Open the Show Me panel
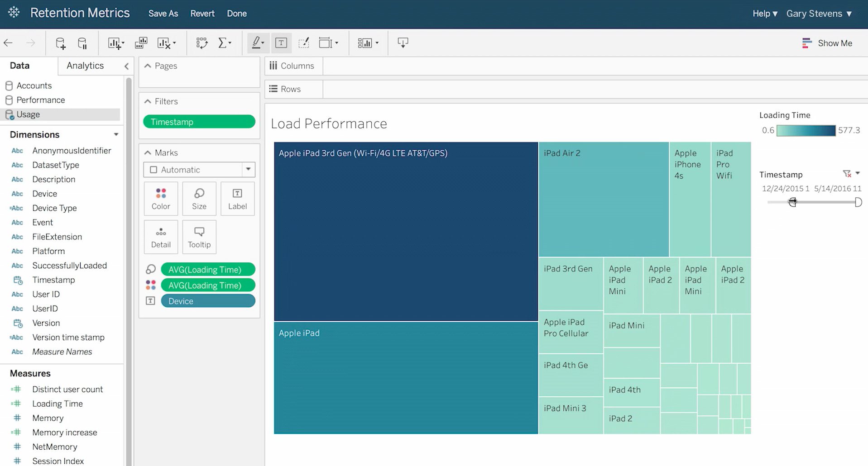Viewport: 868px width, 466px height. (x=827, y=43)
